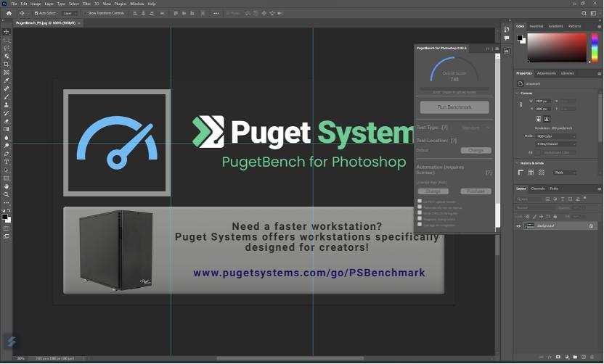
Task: Open the search icon at top right
Action: (x=584, y=13)
